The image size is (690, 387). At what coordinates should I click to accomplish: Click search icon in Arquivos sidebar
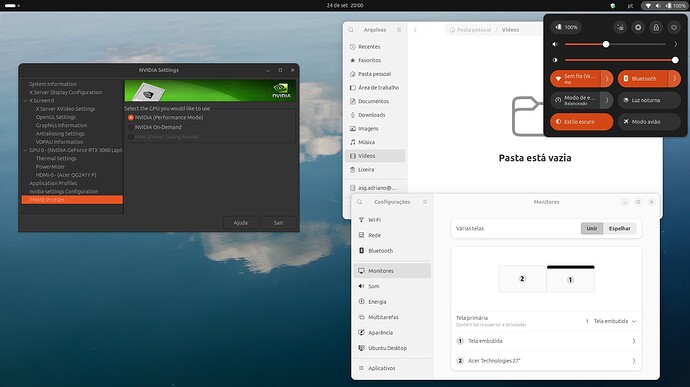pos(351,30)
